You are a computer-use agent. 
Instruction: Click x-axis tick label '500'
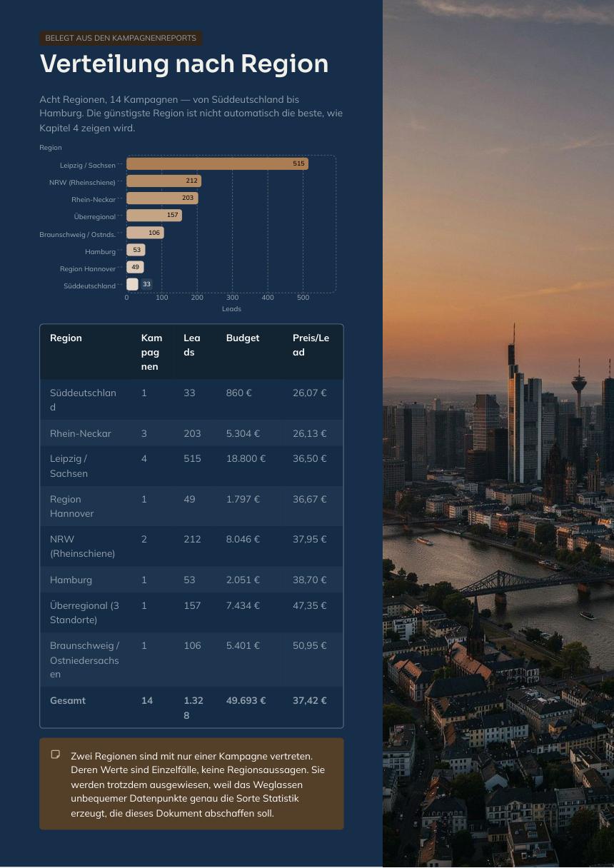(303, 298)
